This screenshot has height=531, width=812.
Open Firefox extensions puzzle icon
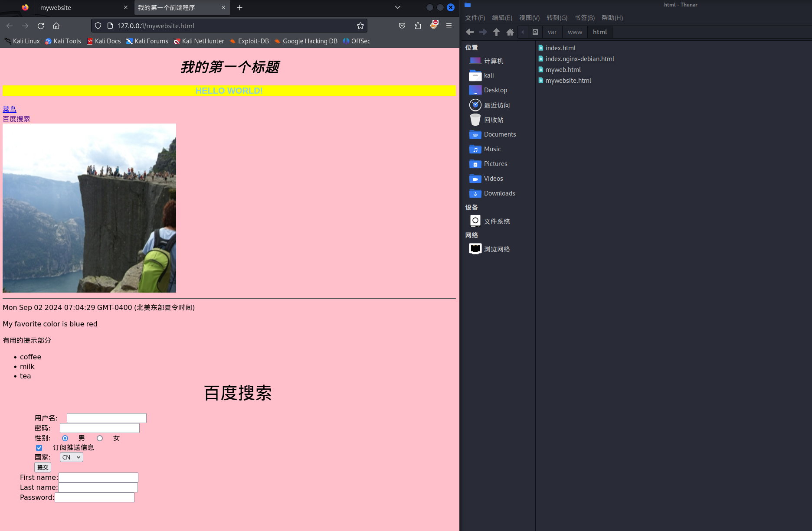coord(418,26)
